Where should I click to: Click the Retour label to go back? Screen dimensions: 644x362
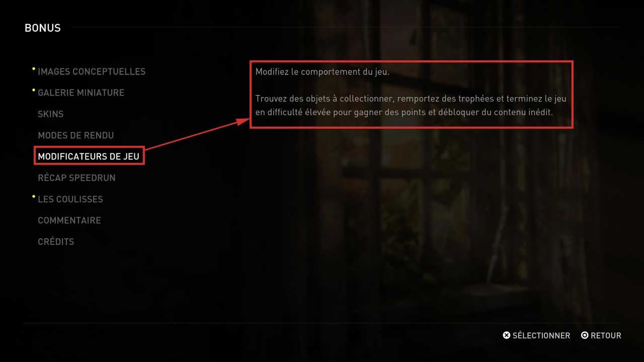click(x=606, y=335)
